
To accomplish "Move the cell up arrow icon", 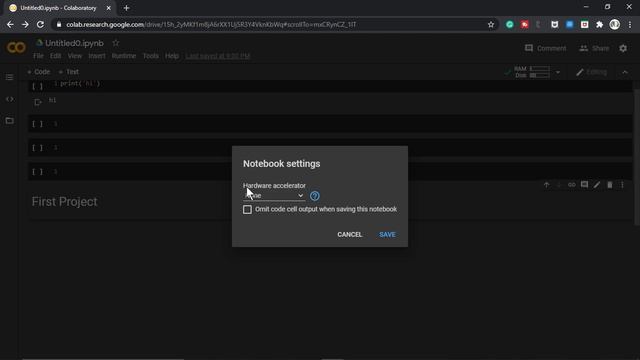I will pyautogui.click(x=546, y=185).
